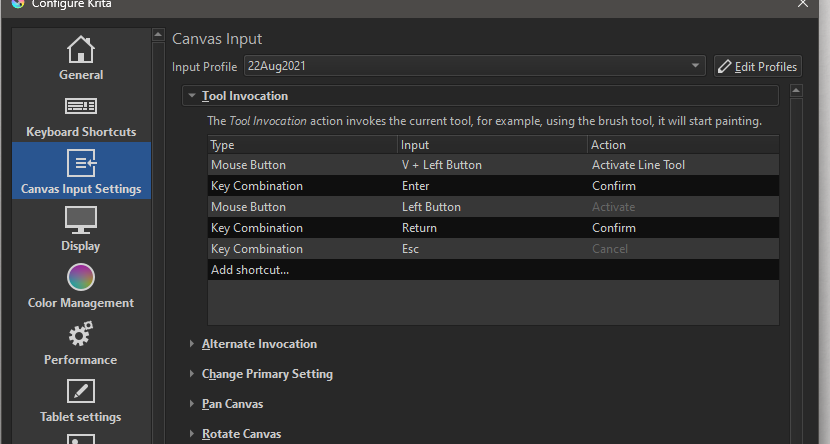Select Canvas Input Settings category

(81, 171)
